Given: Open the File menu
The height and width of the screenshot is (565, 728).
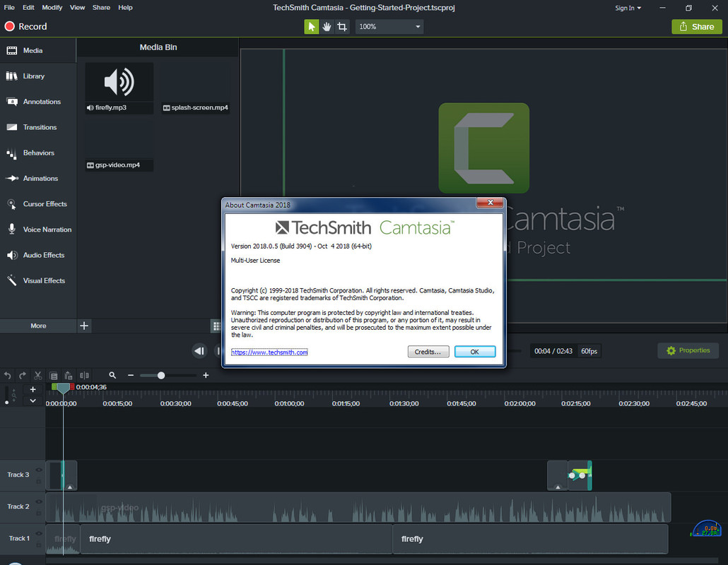Looking at the screenshot, I should point(9,8).
